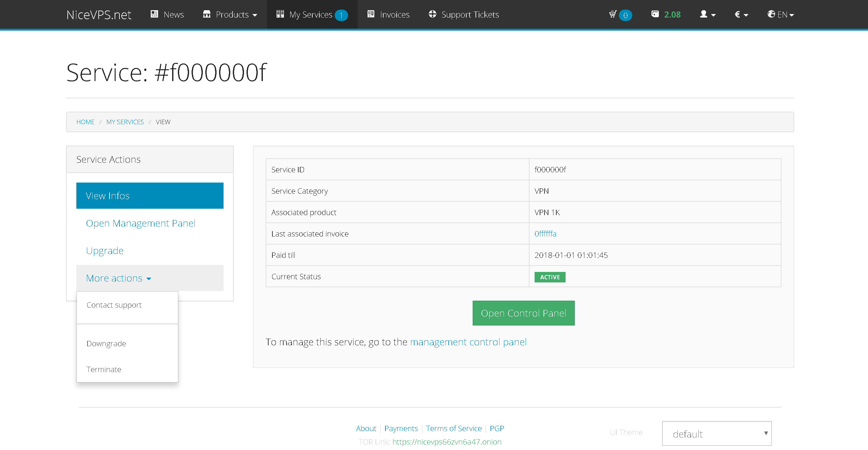
Task: Click the wallet balance icon
Action: pos(655,14)
